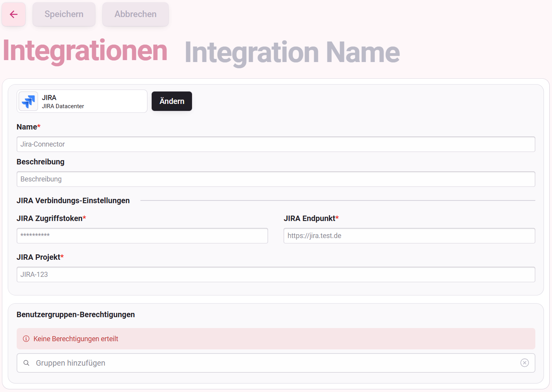The image size is (552, 392).
Task: Click the magnifier icon in the group search
Action: click(26, 363)
